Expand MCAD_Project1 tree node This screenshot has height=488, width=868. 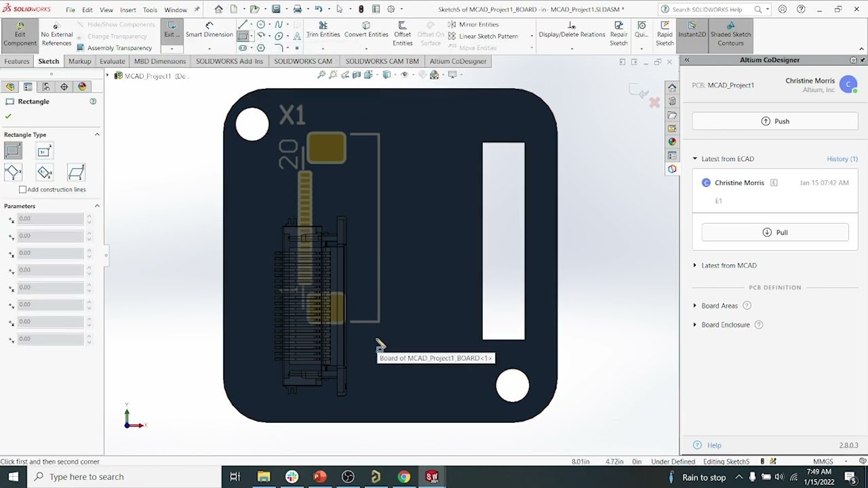pyautogui.click(x=108, y=75)
